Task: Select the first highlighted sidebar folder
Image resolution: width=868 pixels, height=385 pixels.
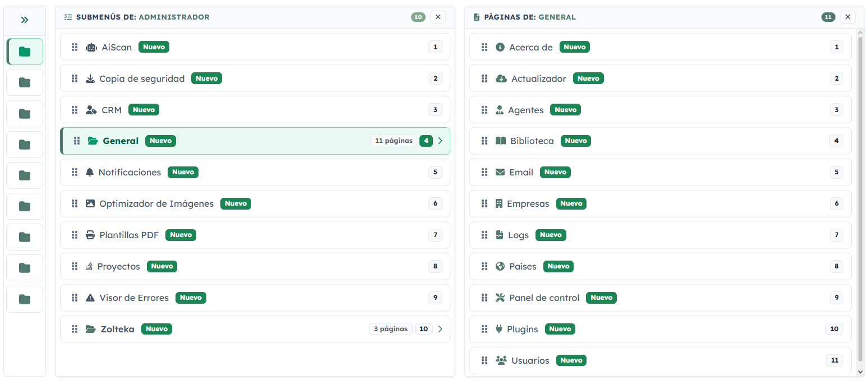Action: (x=25, y=52)
